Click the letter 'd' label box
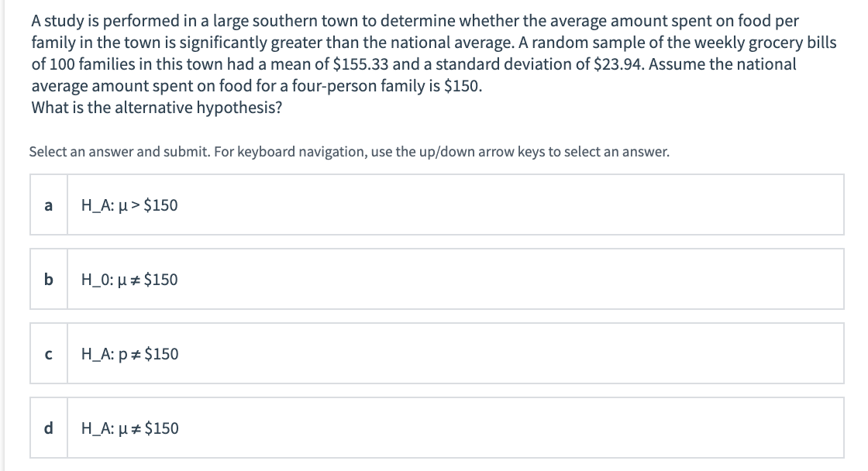Image resolution: width=868 pixels, height=471 pixels. [49, 428]
